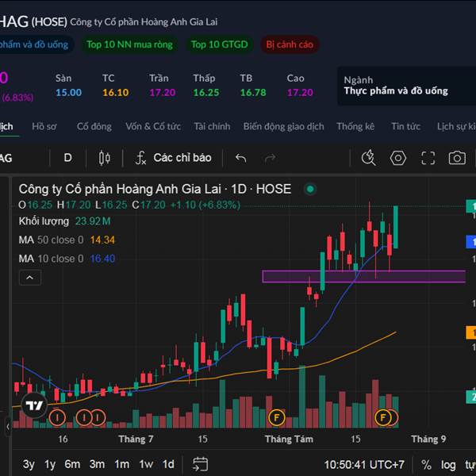The height and width of the screenshot is (476, 476).
Task: Open chart settings hexagon icon
Action: 398,158
